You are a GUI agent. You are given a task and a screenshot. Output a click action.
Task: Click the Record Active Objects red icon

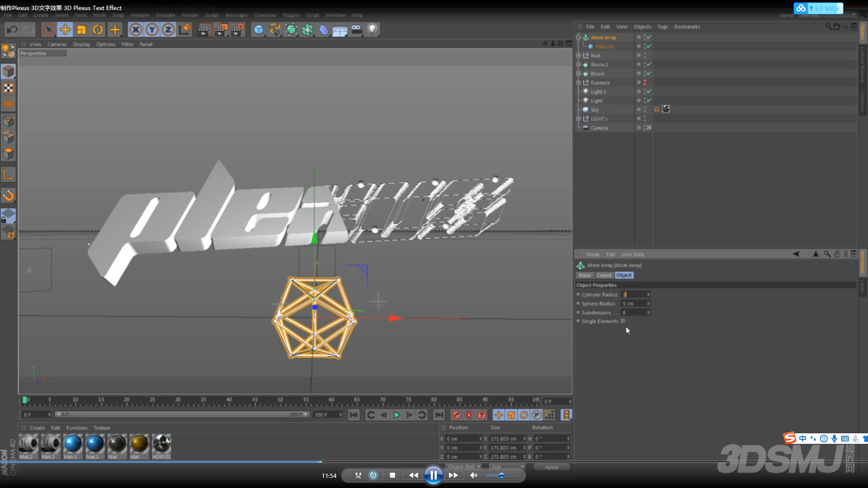456,415
